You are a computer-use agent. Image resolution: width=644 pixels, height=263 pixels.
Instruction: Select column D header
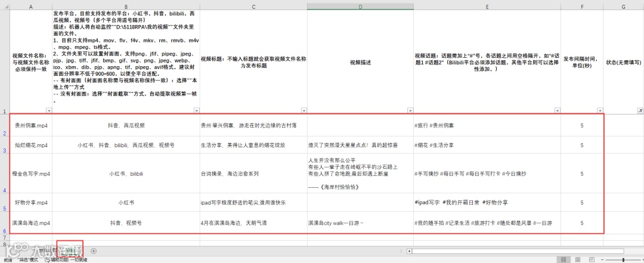[x=360, y=6]
